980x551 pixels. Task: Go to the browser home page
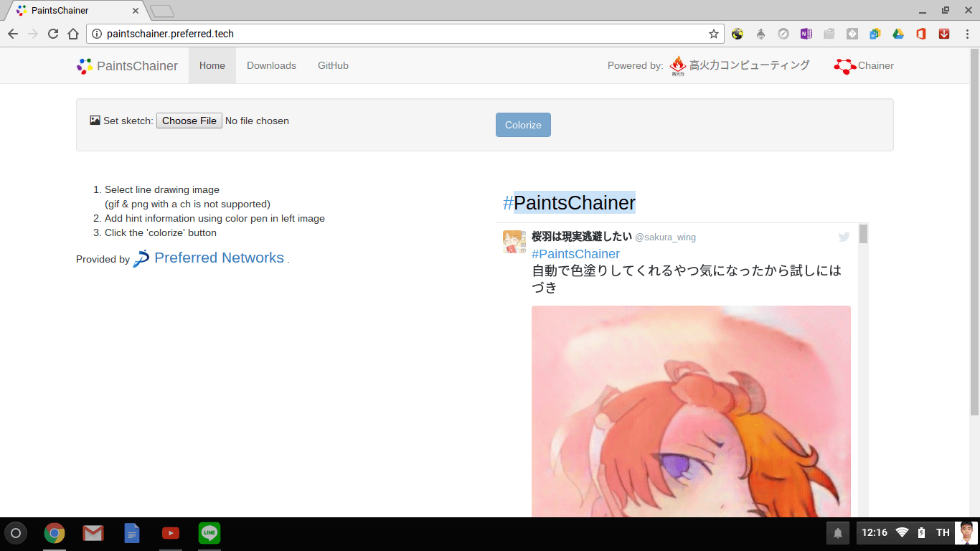point(73,34)
